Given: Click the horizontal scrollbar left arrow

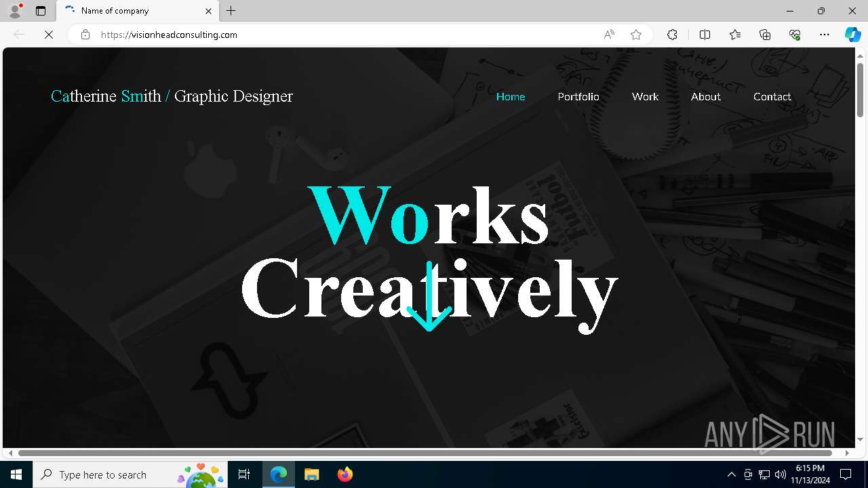Looking at the screenshot, I should 9,453.
